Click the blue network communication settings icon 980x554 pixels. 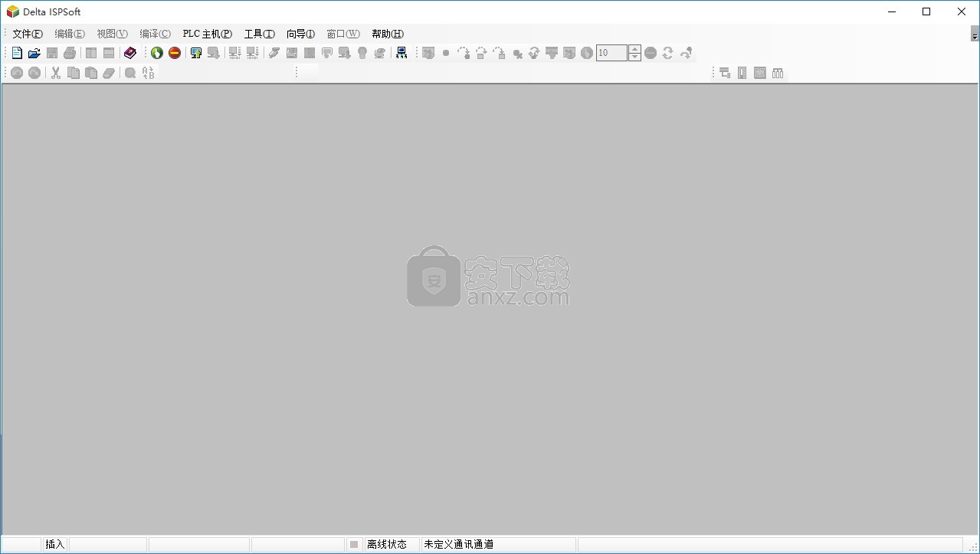[402, 53]
